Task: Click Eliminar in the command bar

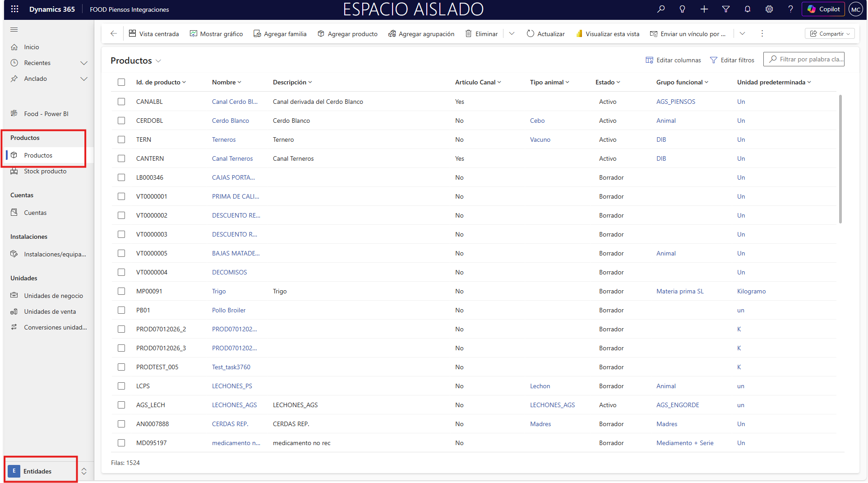Action: pyautogui.click(x=481, y=34)
